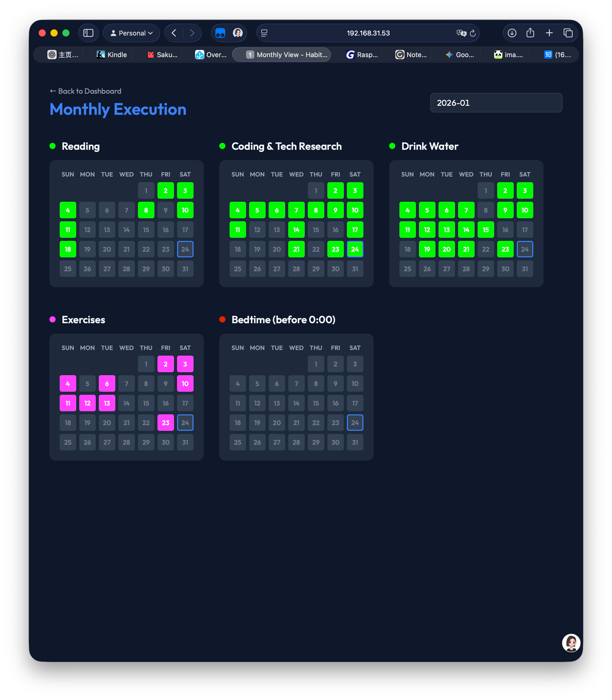Click the share icon in toolbar
This screenshot has height=700, width=612.
pyautogui.click(x=530, y=33)
